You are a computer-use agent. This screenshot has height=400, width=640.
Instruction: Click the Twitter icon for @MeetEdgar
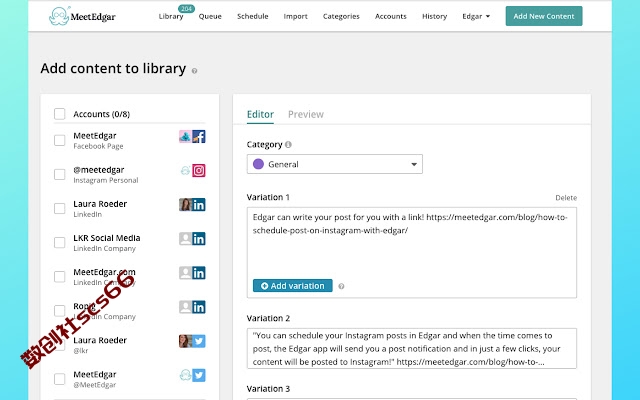pos(199,375)
